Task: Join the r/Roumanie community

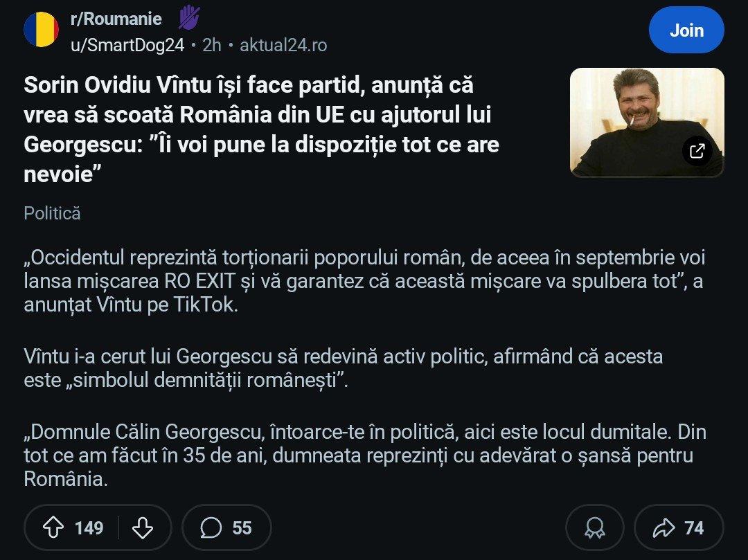Action: tap(686, 30)
